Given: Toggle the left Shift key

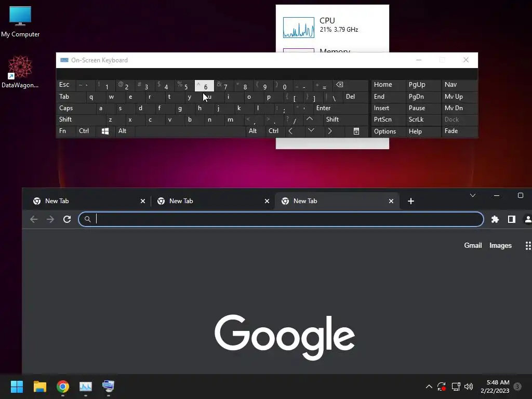Looking at the screenshot, I should pyautogui.click(x=81, y=119).
